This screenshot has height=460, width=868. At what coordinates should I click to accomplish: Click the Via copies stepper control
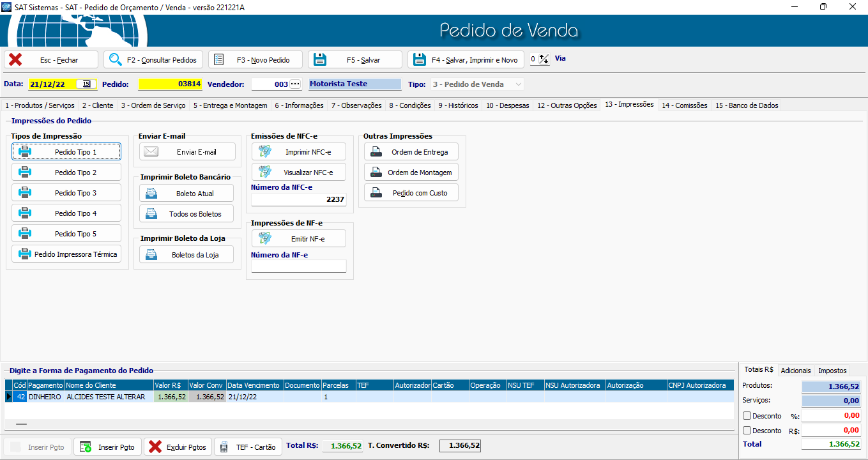(544, 59)
